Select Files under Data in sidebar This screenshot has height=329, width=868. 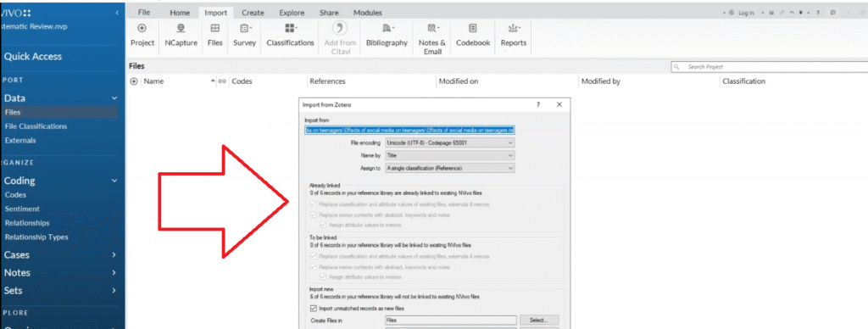(x=58, y=112)
